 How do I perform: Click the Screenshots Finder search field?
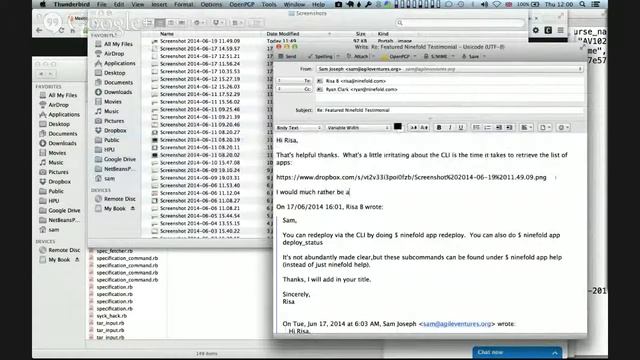460,23
